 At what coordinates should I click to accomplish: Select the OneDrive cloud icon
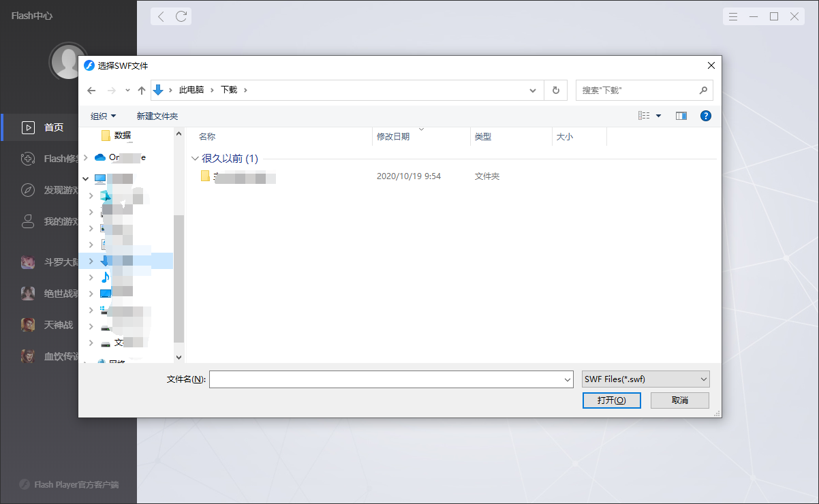[100, 157]
